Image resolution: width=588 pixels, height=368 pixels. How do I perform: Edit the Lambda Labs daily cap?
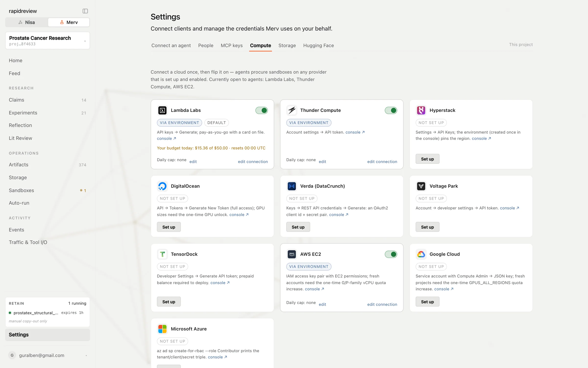[x=193, y=161]
